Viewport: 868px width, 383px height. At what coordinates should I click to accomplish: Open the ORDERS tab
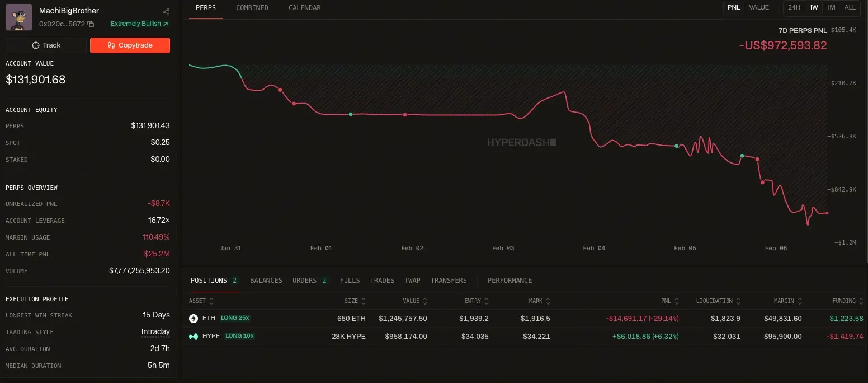[x=310, y=281]
